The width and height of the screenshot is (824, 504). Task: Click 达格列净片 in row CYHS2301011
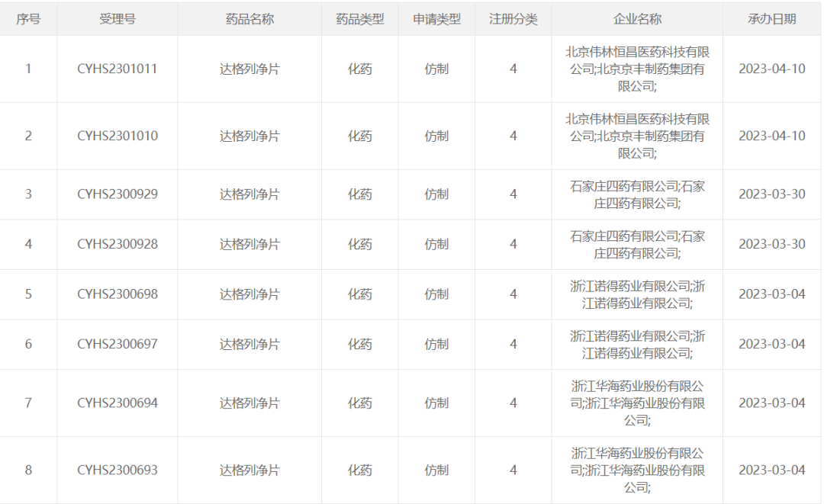coord(249,69)
